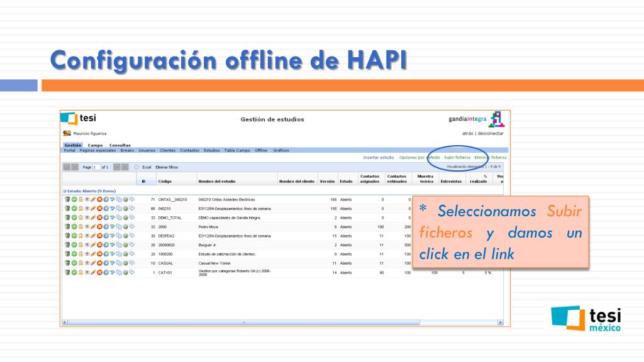
Task: Click the gear icon in row 2000
Action: tap(125, 226)
